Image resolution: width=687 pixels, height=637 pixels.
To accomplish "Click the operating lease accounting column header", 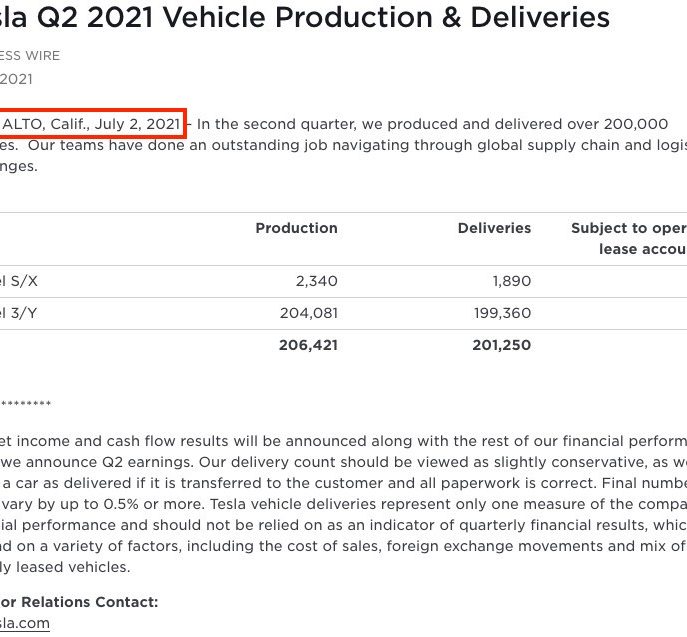I will pyautogui.click(x=629, y=238).
